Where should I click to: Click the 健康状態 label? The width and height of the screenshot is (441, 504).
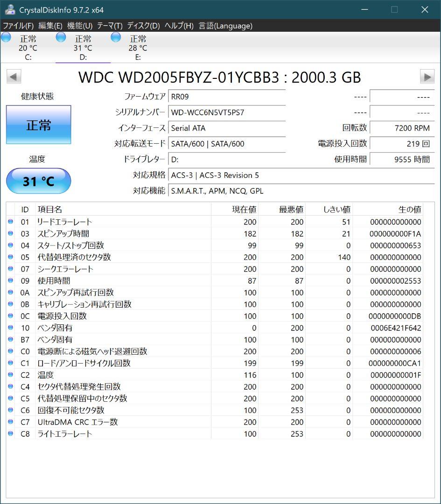click(x=37, y=96)
